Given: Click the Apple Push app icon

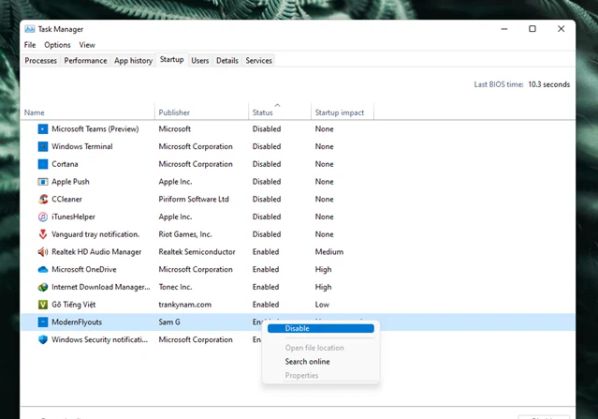Looking at the screenshot, I should click(43, 181).
